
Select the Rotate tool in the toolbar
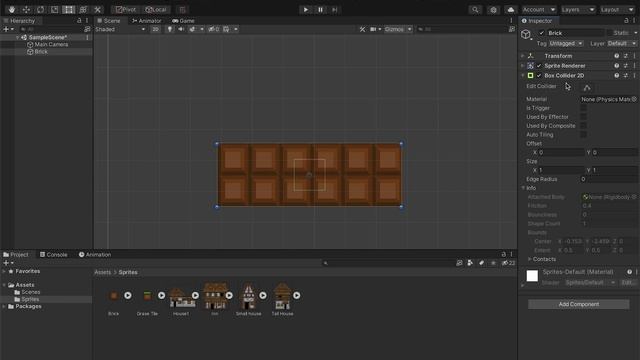click(40, 9)
